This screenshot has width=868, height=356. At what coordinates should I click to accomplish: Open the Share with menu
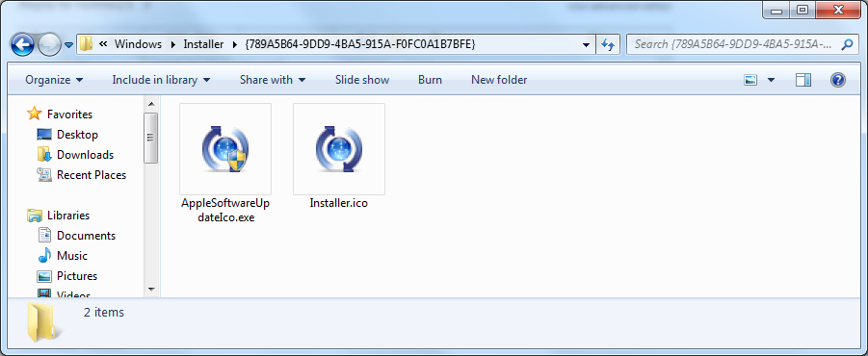point(273,80)
